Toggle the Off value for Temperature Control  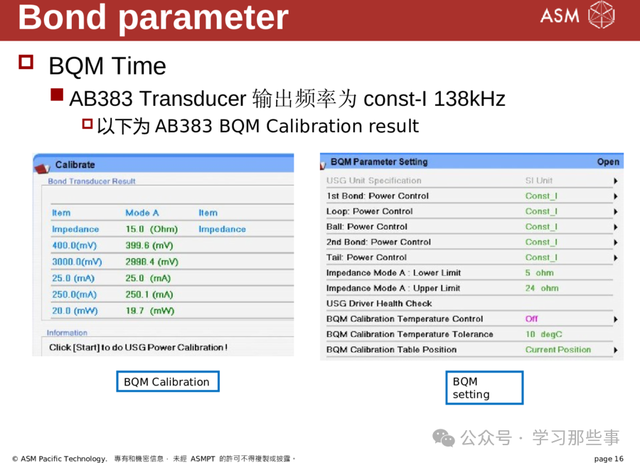(x=531, y=319)
